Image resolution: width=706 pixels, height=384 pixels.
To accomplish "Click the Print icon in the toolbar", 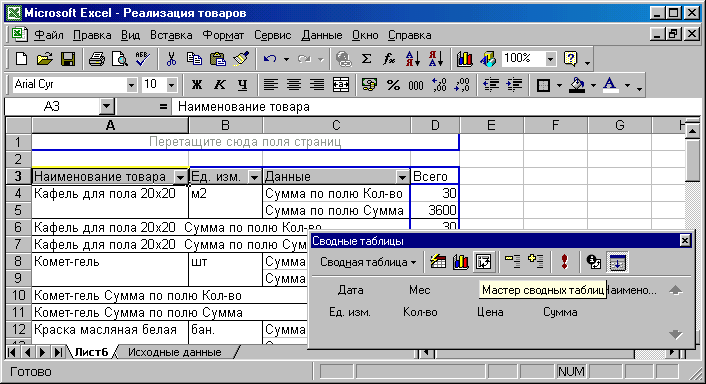I will click(x=96, y=59).
